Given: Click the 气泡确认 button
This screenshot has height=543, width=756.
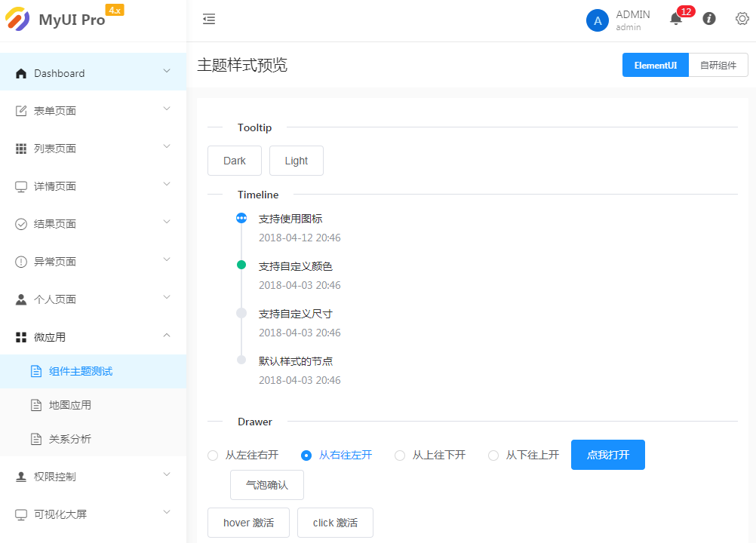Looking at the screenshot, I should click(x=267, y=485).
